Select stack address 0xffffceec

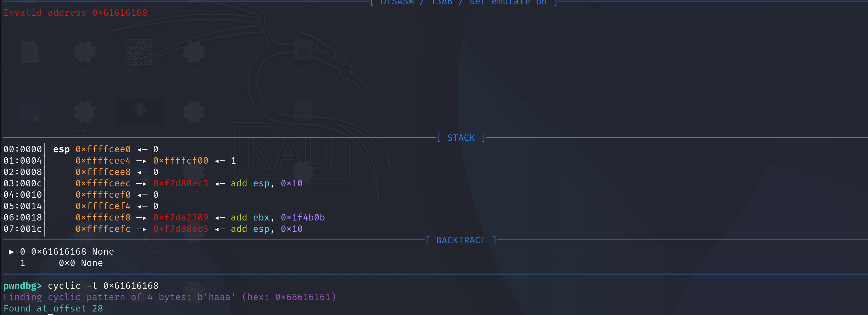click(x=103, y=183)
